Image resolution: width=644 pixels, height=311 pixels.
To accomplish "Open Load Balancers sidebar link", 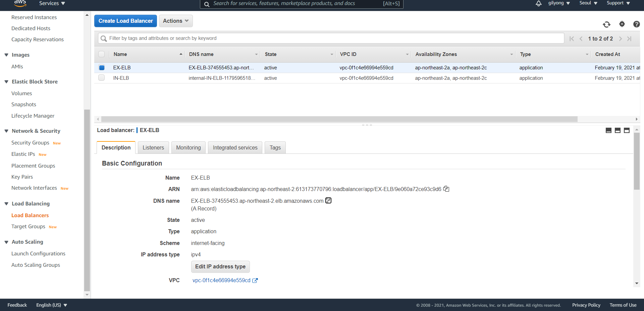I will [30, 215].
